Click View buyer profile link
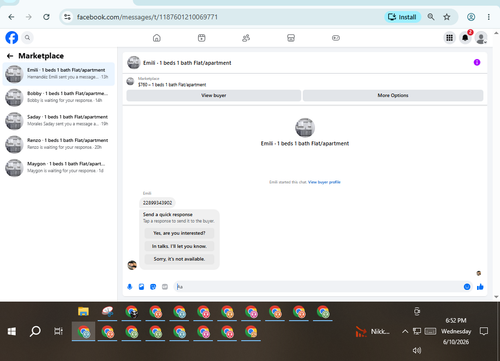500x361 pixels. [x=324, y=182]
